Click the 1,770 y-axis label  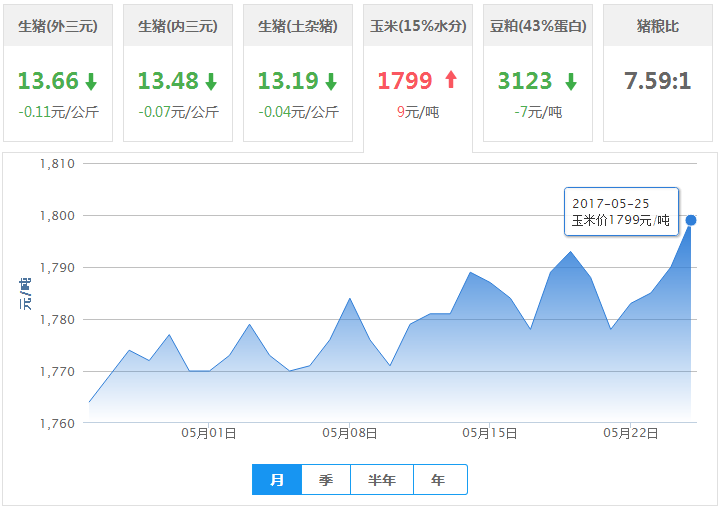57,372
